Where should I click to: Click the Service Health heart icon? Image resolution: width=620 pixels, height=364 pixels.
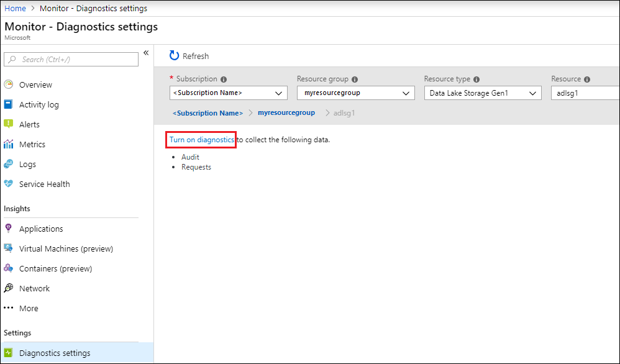click(x=9, y=184)
